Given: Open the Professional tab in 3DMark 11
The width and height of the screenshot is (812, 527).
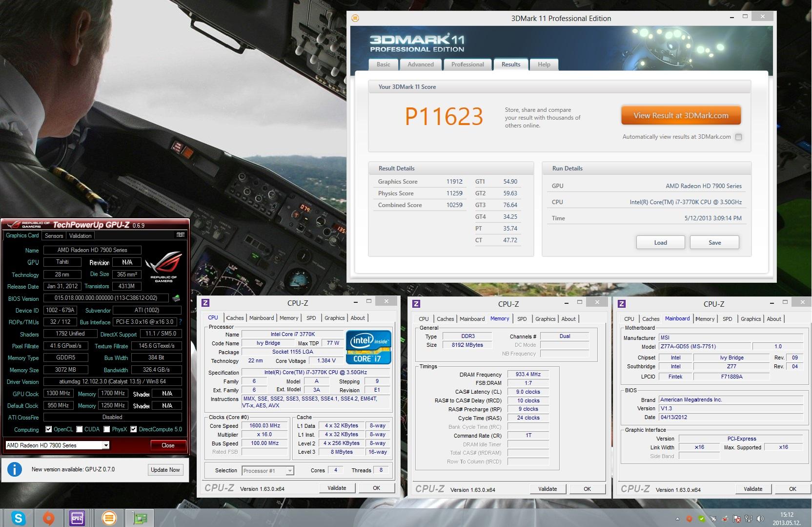Looking at the screenshot, I should pos(467,64).
